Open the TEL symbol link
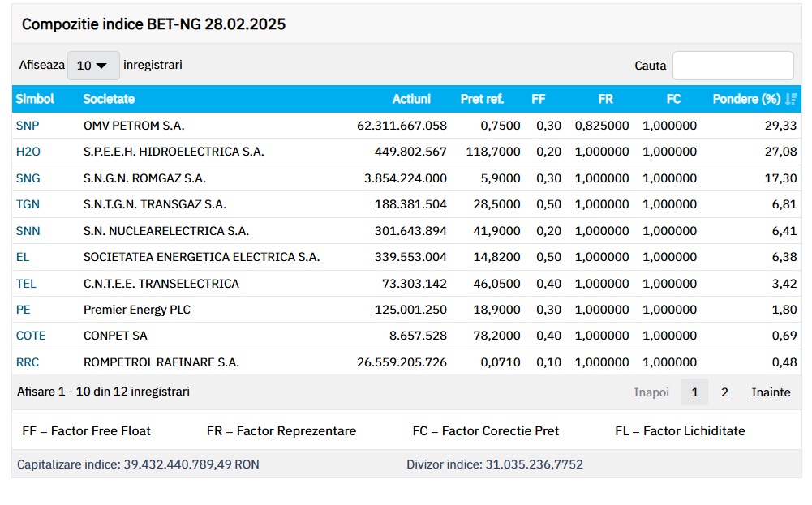Viewport: 812px width, 505px height. [26, 284]
